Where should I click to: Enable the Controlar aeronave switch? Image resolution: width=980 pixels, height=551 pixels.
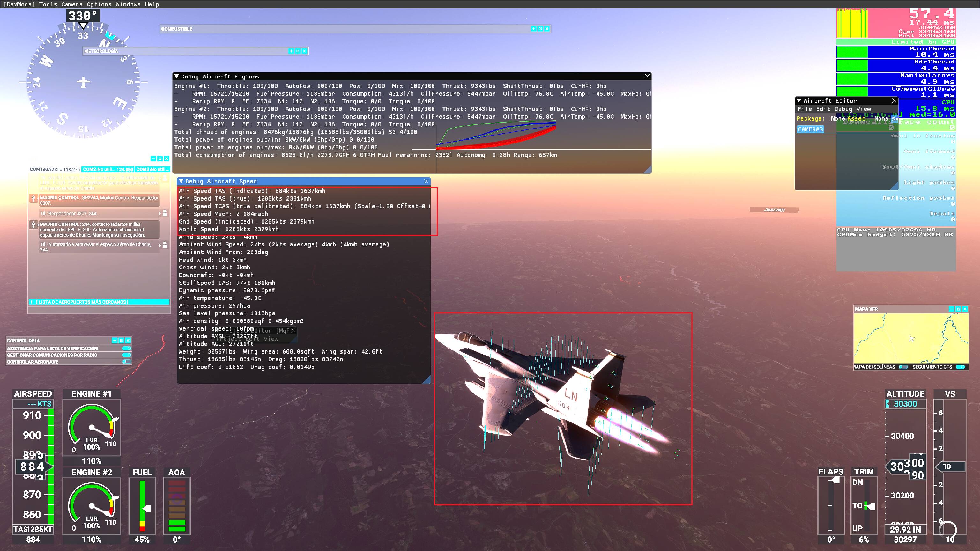coord(127,362)
